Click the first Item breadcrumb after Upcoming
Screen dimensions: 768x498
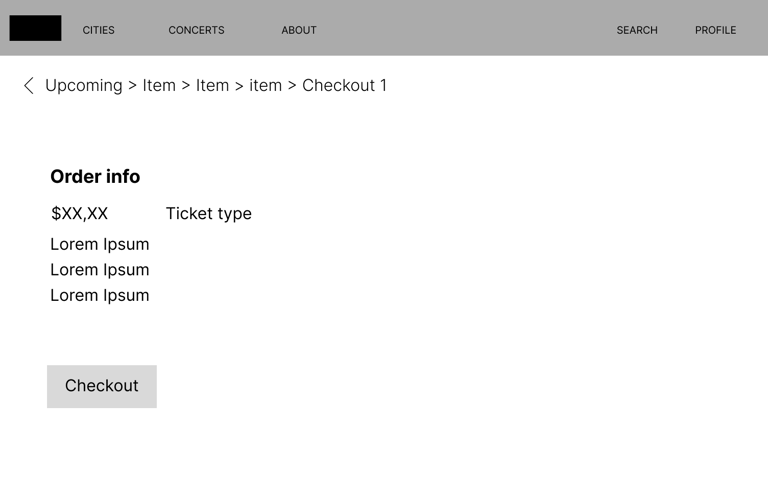159,86
